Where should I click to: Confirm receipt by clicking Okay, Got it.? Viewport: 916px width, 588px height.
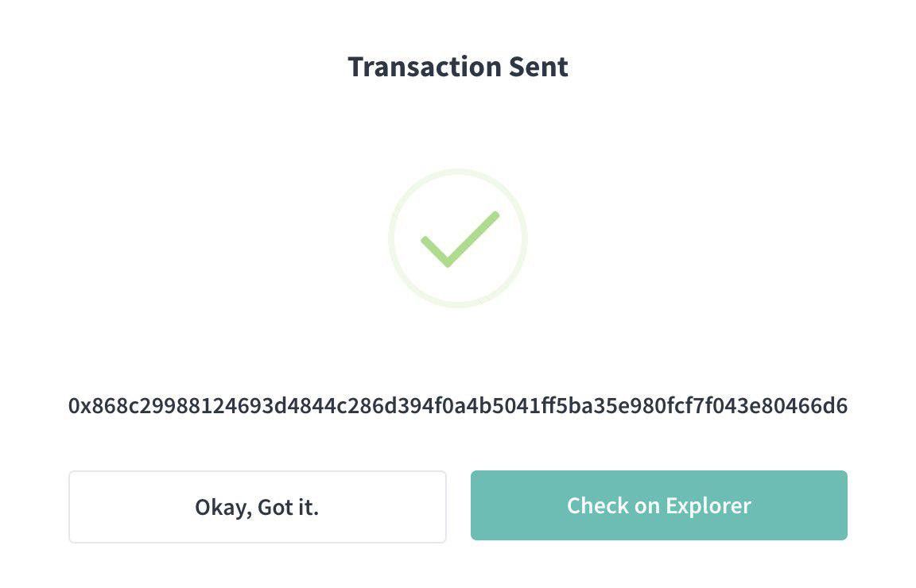(x=258, y=506)
